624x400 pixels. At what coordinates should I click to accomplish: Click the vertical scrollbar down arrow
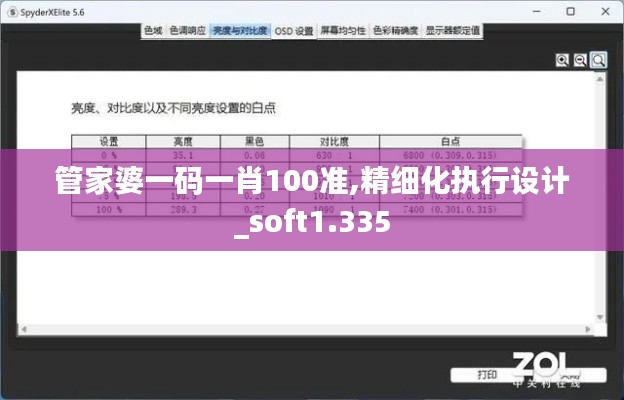click(600, 317)
